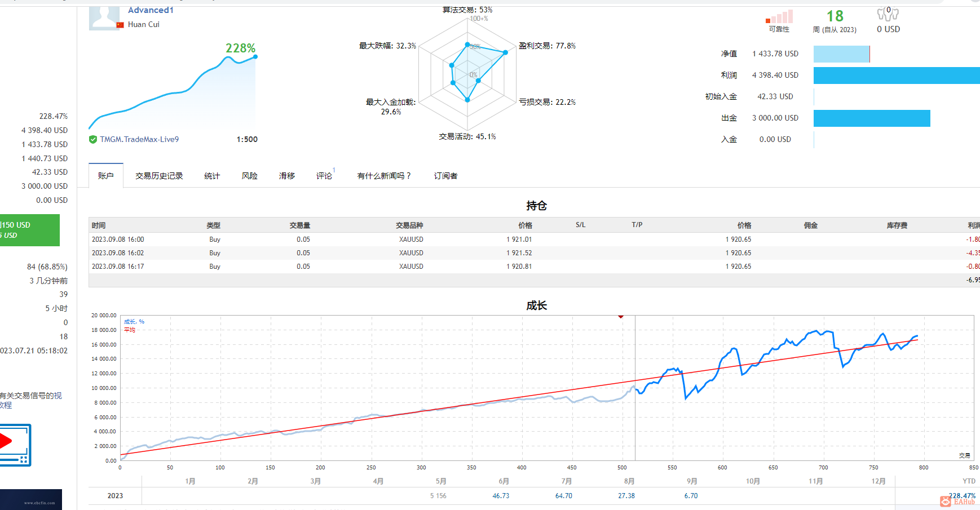Select position row 2023.09.08 16:17
The height and width of the screenshot is (510, 980).
(x=534, y=267)
